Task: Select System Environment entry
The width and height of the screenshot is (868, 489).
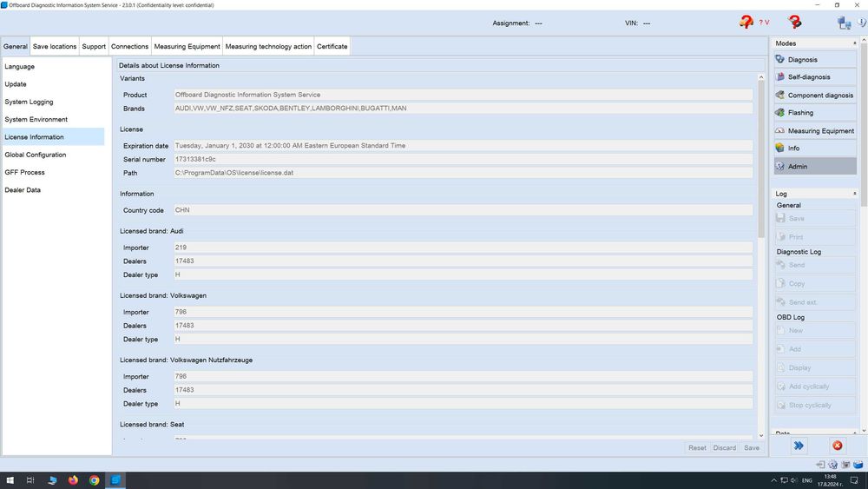Action: click(53, 119)
